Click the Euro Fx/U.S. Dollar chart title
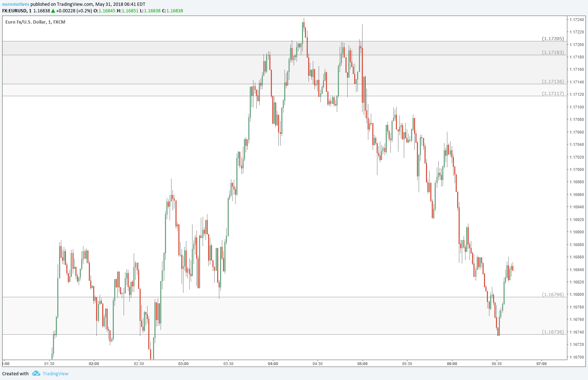 point(36,22)
